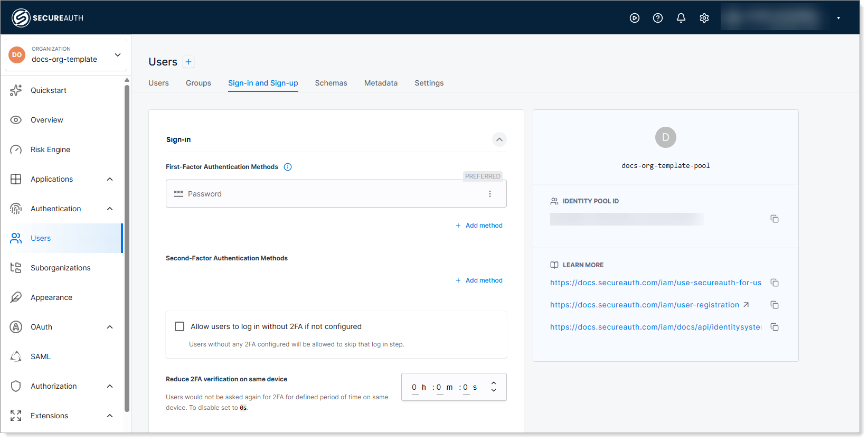This screenshot has width=868, height=441.
Task: Click the sidebar vertical scrollbar
Action: click(127, 248)
